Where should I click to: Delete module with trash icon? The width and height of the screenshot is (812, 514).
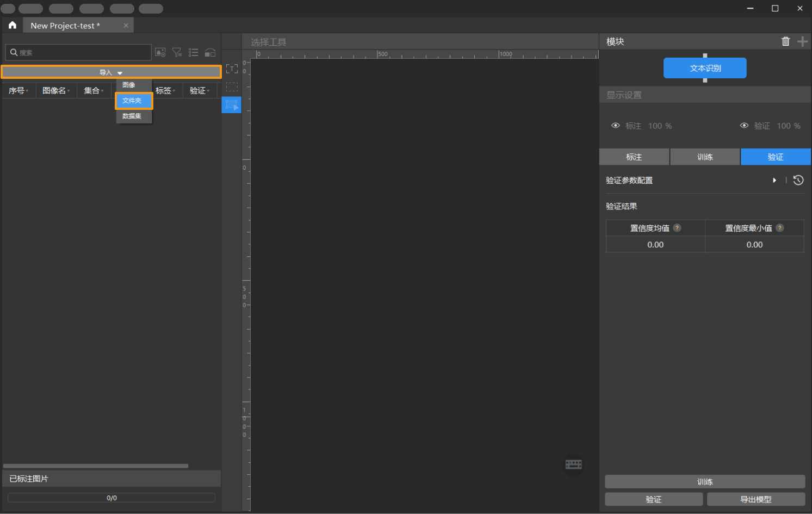(x=785, y=41)
